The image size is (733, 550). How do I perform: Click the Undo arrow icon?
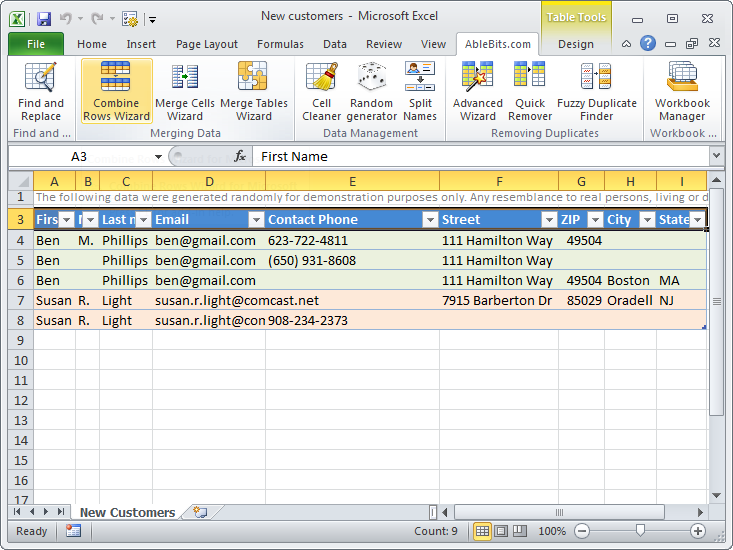coord(65,19)
